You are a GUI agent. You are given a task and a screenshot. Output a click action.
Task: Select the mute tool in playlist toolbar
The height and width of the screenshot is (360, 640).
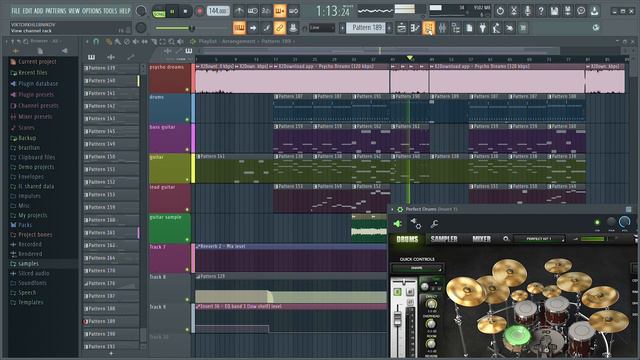(136, 41)
